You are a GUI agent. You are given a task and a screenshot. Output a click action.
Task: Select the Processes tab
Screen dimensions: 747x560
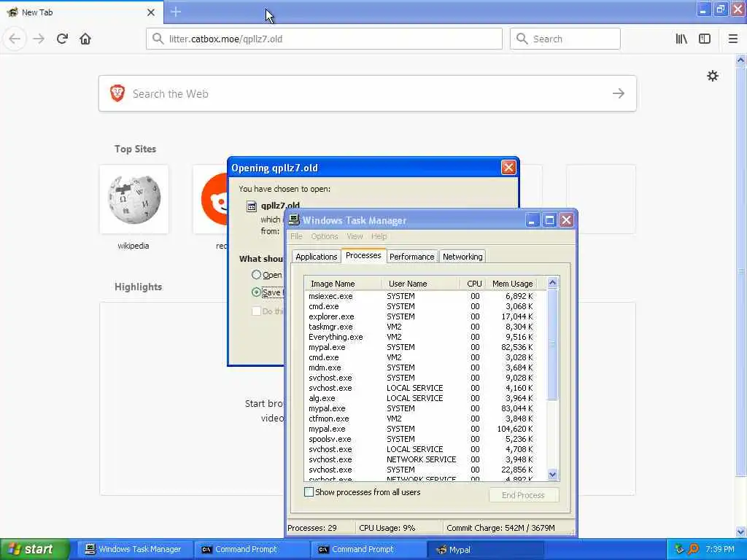[363, 256]
